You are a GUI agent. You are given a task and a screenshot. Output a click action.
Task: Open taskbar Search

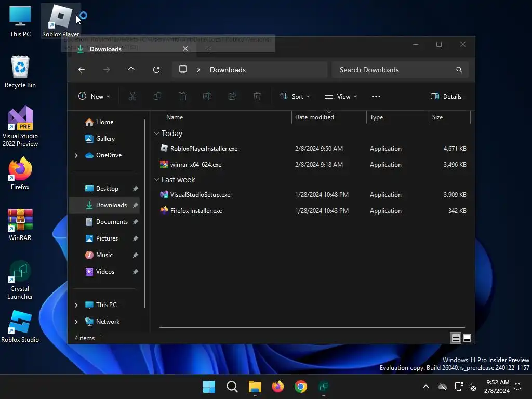232,387
